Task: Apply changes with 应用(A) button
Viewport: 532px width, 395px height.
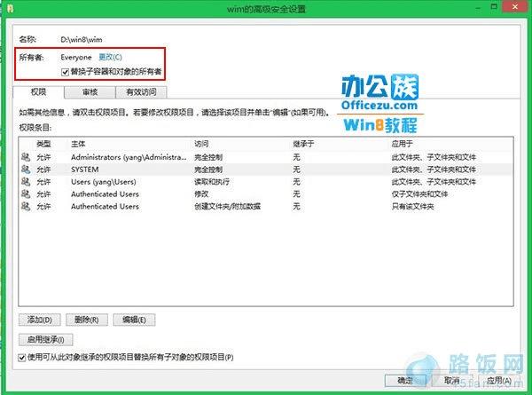Action: click(x=498, y=381)
